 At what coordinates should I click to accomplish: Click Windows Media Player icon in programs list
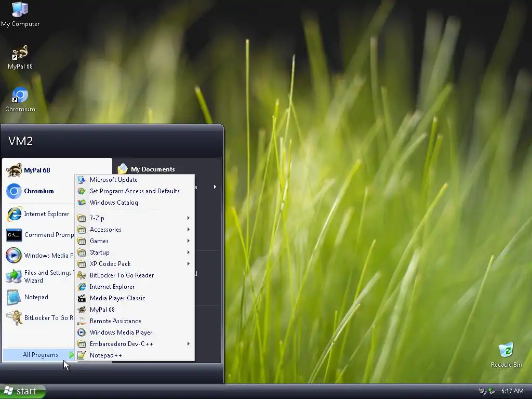(x=82, y=332)
